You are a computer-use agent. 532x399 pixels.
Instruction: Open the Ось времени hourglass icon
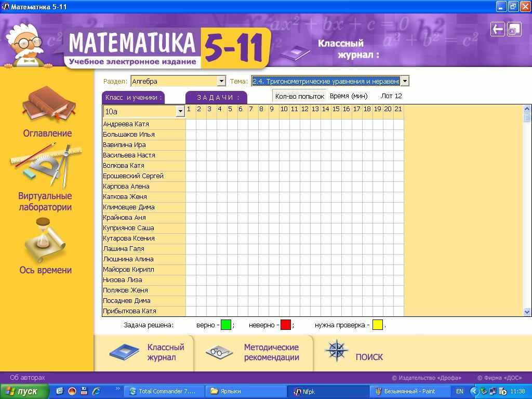coord(45,240)
